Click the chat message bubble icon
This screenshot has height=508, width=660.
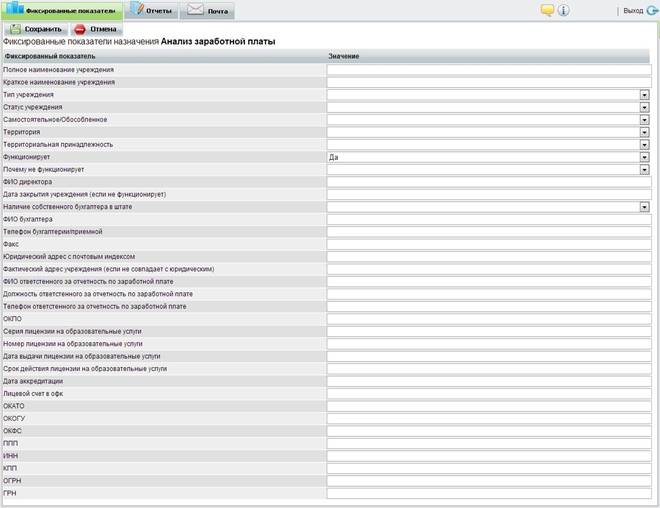point(547,10)
